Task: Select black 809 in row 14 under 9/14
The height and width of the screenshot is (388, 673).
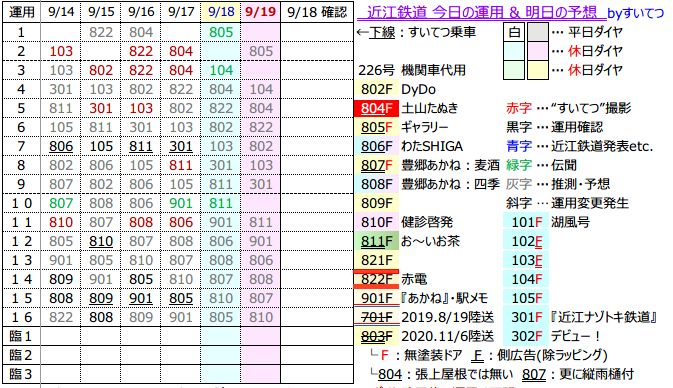Action: click(x=61, y=279)
